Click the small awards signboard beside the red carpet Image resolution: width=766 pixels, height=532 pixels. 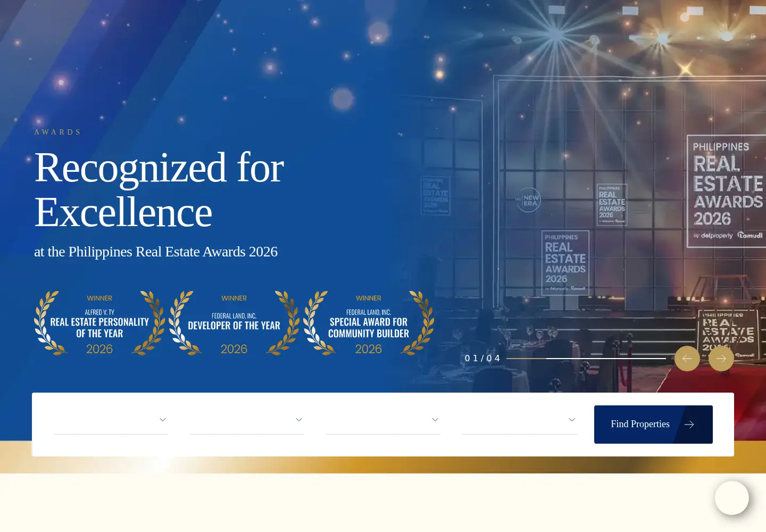coord(728,334)
